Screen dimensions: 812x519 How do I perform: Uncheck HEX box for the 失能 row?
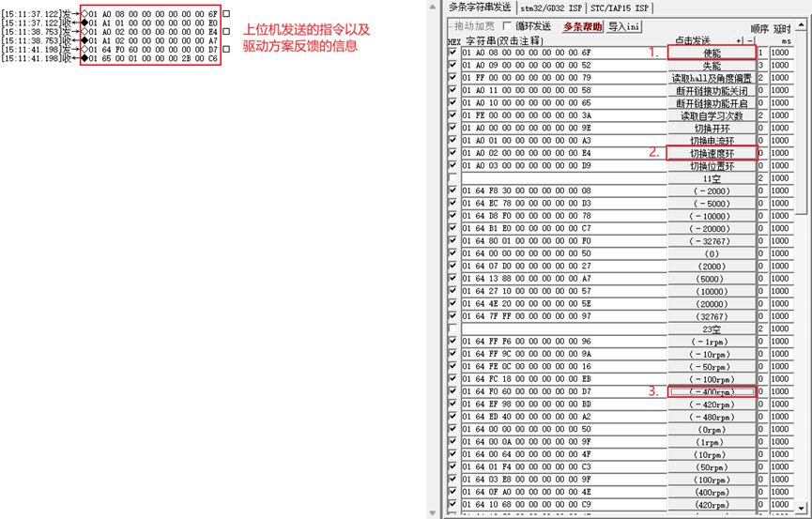tap(453, 65)
